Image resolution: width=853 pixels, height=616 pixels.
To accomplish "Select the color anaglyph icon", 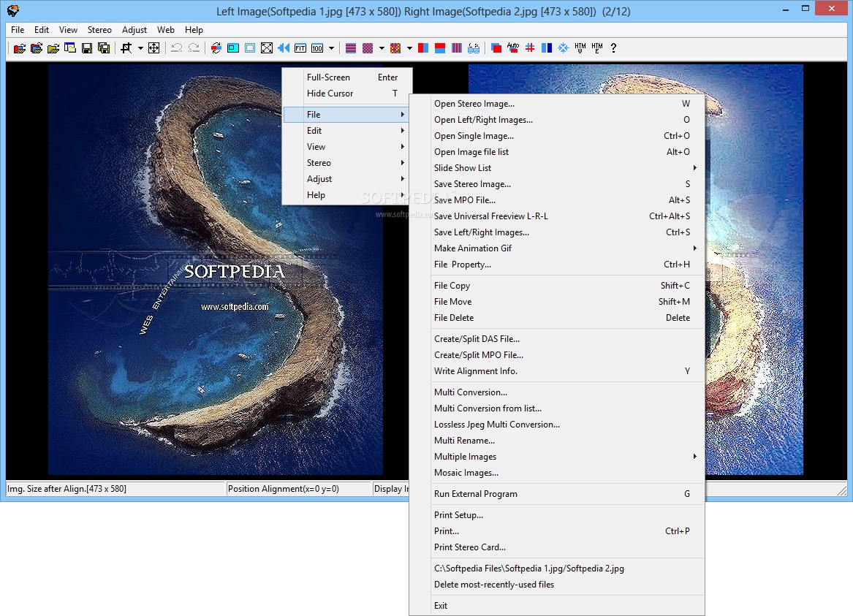I will point(395,47).
